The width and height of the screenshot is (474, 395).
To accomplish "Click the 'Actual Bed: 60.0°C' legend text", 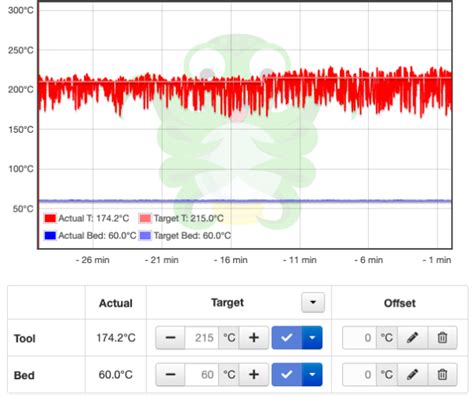I will pyautogui.click(x=97, y=236).
